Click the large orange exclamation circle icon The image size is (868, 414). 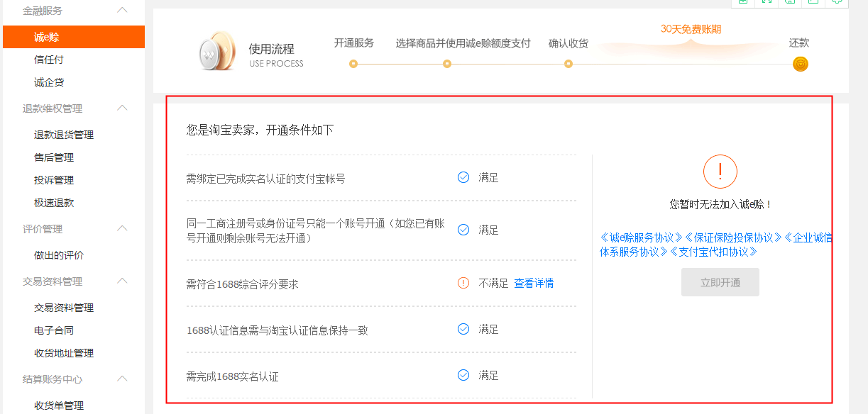[720, 171]
